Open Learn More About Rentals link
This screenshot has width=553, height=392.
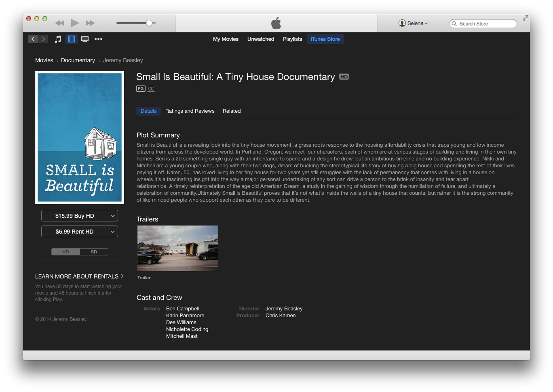point(79,276)
